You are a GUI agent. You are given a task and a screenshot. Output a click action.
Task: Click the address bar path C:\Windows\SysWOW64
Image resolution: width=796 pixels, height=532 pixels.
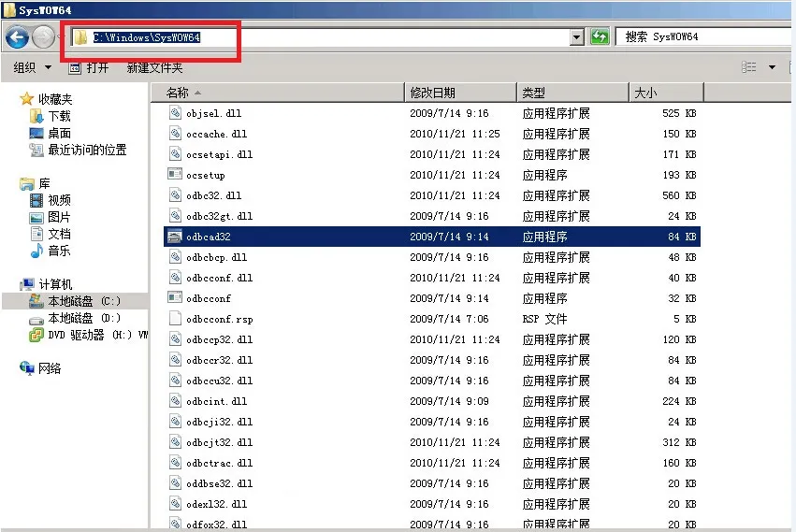coord(147,37)
